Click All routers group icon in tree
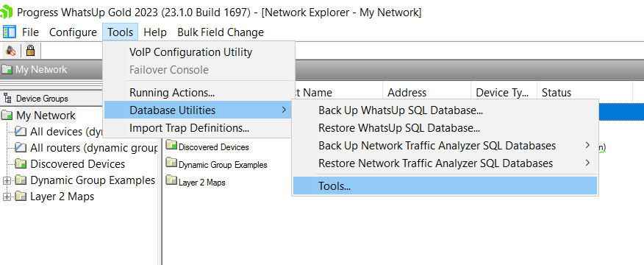 pyautogui.click(x=21, y=148)
